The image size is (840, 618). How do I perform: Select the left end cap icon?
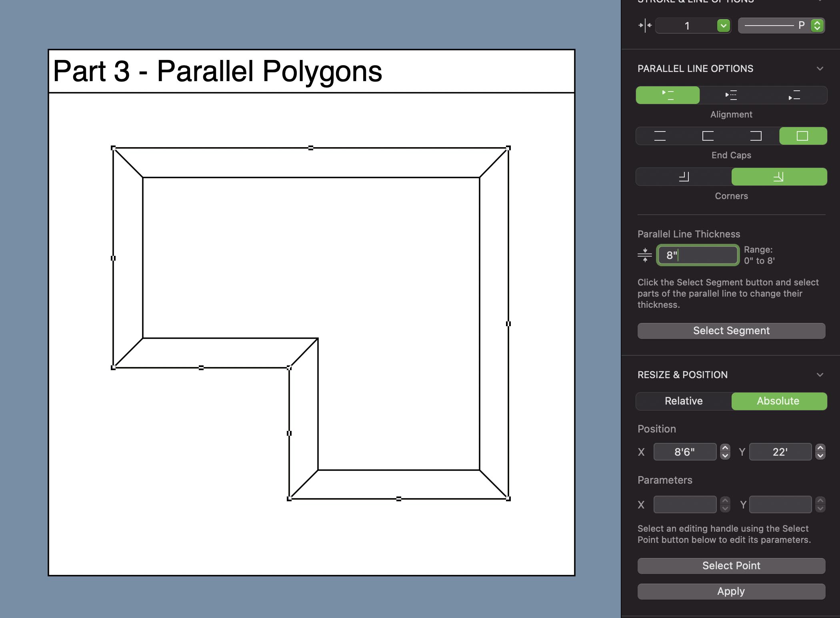[708, 136]
